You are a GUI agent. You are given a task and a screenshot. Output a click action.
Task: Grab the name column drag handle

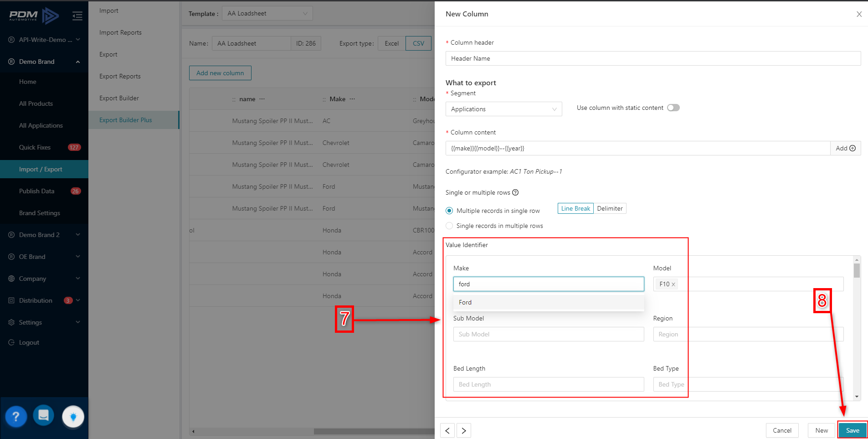[x=234, y=99]
